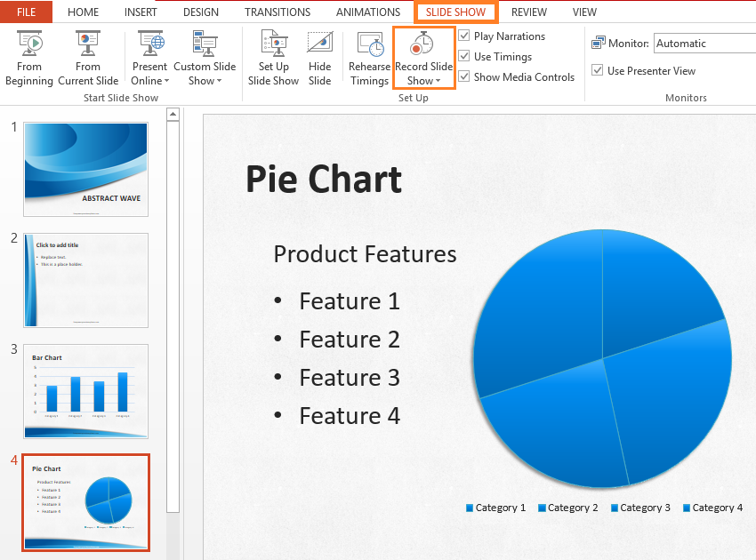Open Custom Slide Show
756x560 pixels.
[x=205, y=56]
